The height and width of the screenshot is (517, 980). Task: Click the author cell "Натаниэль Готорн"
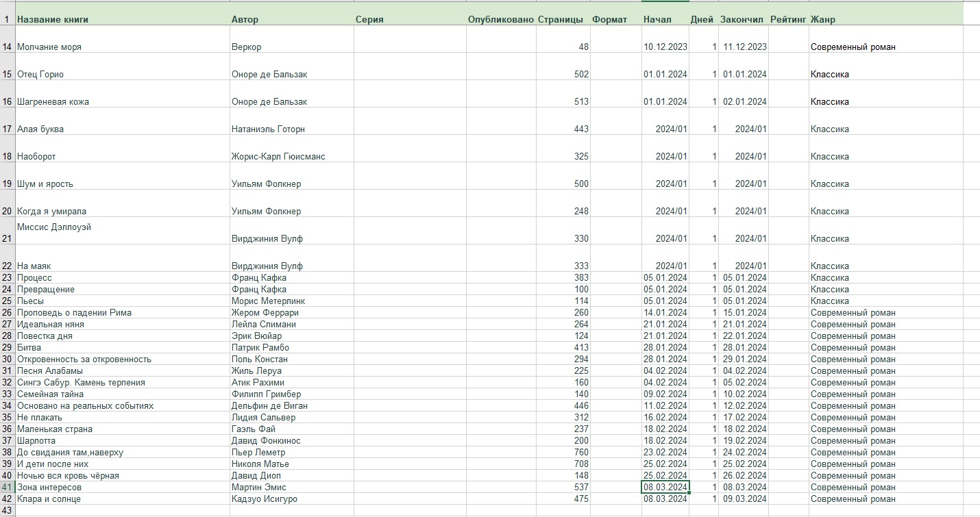(x=291, y=121)
